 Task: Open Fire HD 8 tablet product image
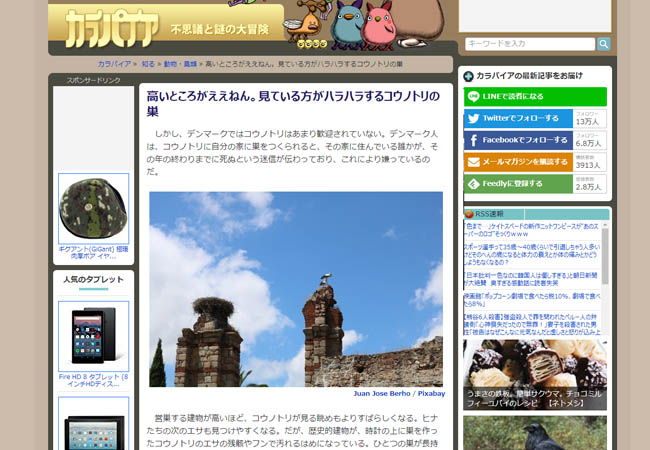[x=93, y=336]
